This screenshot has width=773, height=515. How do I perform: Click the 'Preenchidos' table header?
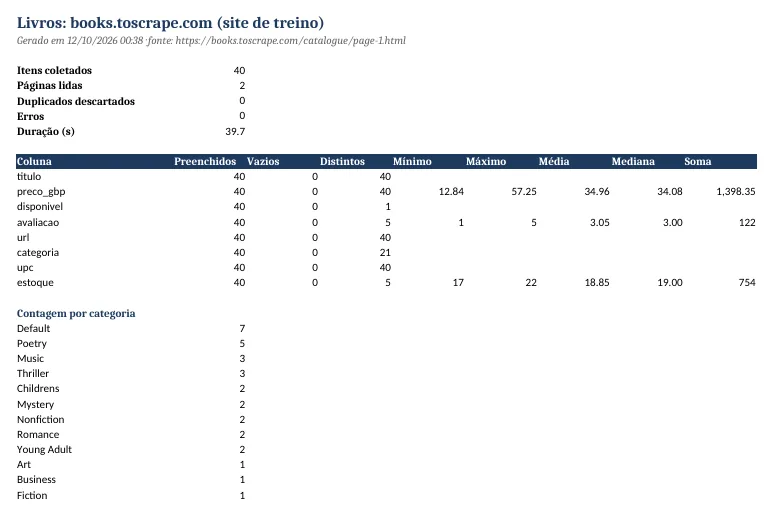205,161
